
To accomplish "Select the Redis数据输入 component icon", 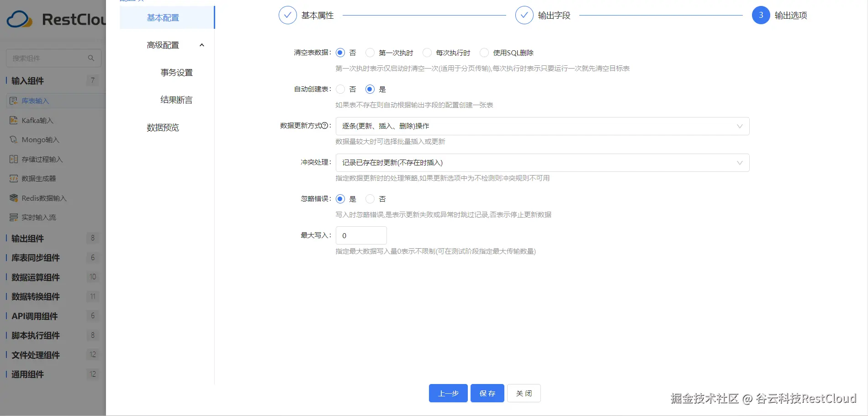I will [14, 198].
